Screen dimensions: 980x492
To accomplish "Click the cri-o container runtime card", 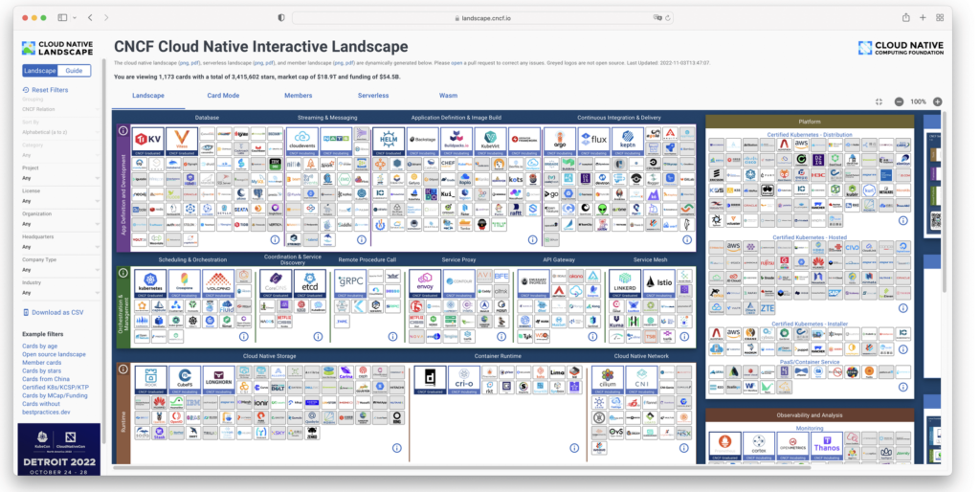I will (x=464, y=379).
